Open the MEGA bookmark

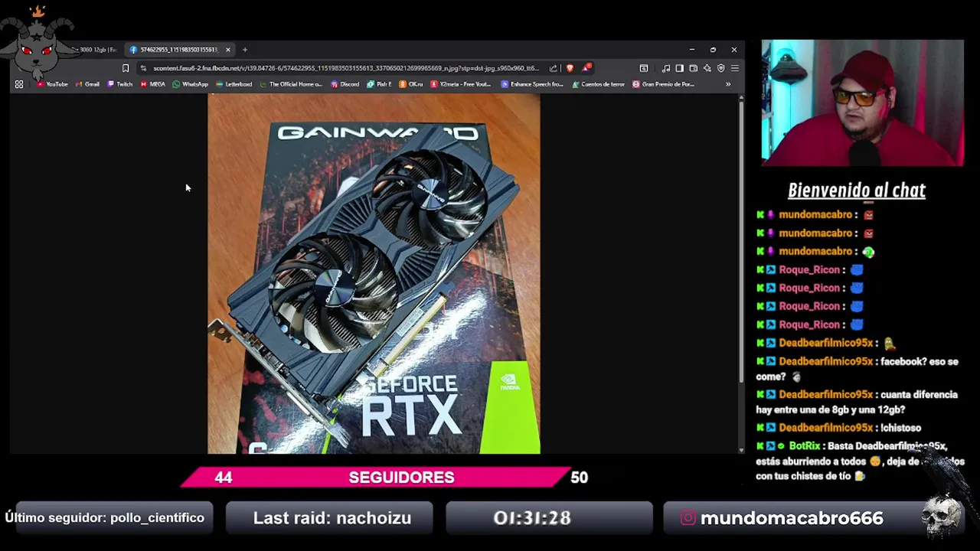(153, 84)
